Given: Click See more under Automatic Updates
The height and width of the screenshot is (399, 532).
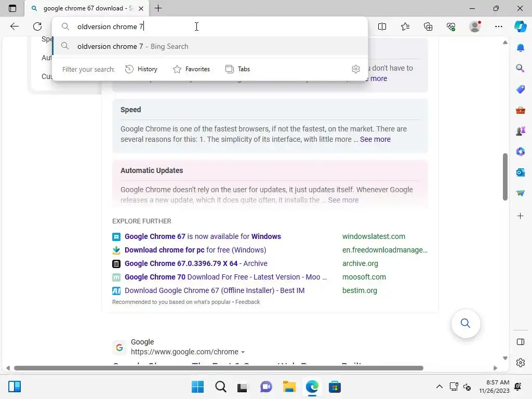Looking at the screenshot, I should (343, 200).
